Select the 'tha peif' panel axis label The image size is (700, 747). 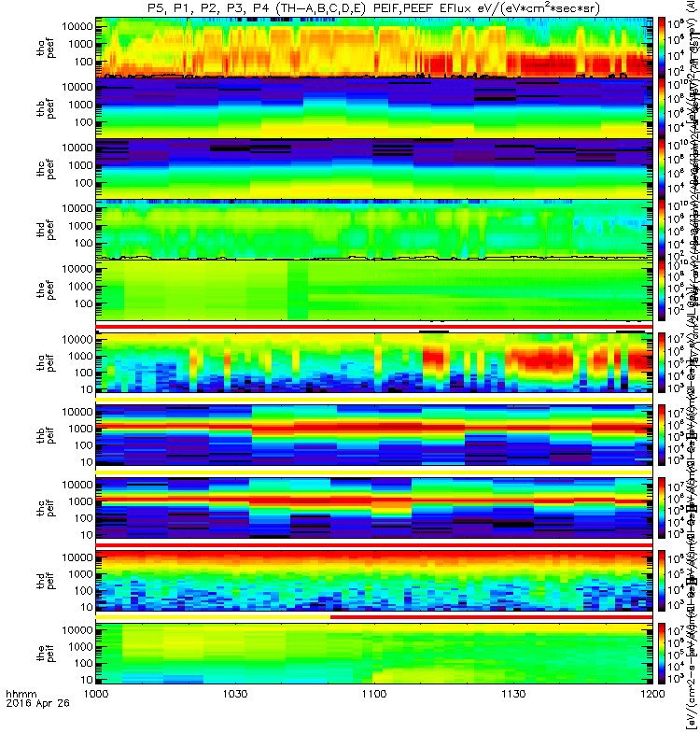click(46, 362)
